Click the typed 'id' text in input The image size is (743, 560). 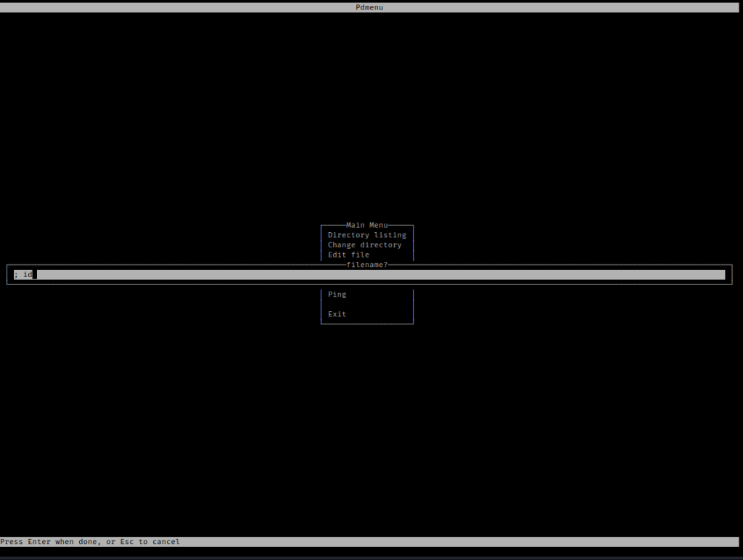tap(28, 275)
